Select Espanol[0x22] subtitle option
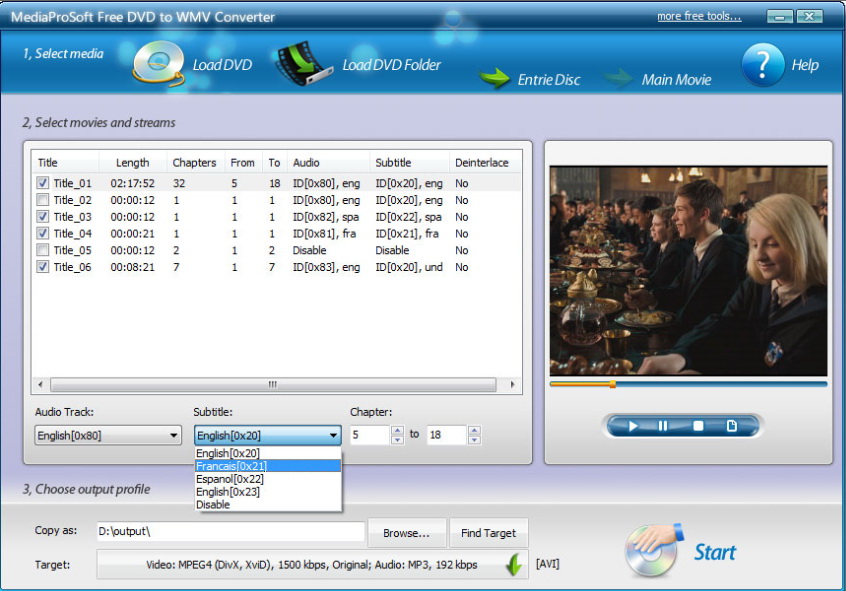This screenshot has width=846, height=591. tap(268, 479)
